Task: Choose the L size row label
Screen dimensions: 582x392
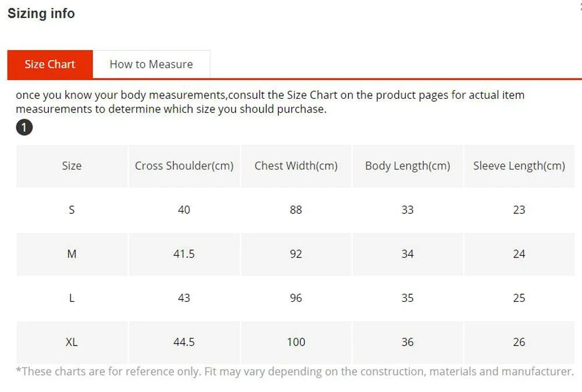Action: [72, 298]
